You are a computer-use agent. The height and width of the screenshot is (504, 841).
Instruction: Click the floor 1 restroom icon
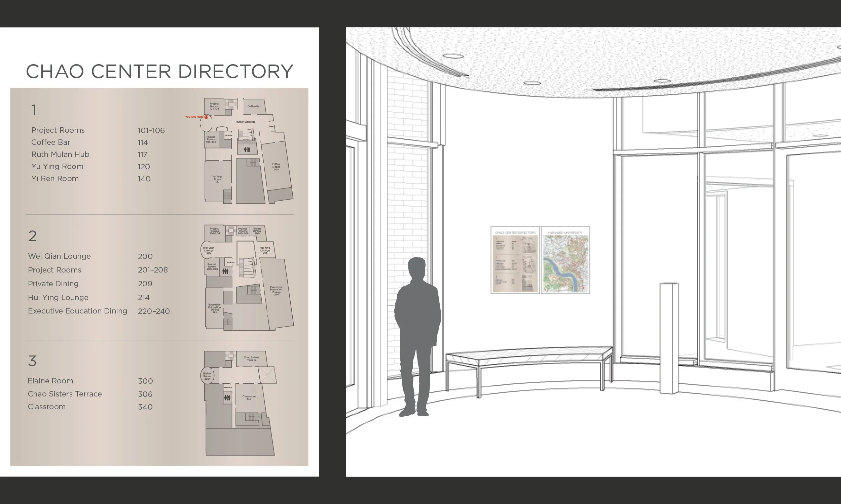tap(247, 149)
